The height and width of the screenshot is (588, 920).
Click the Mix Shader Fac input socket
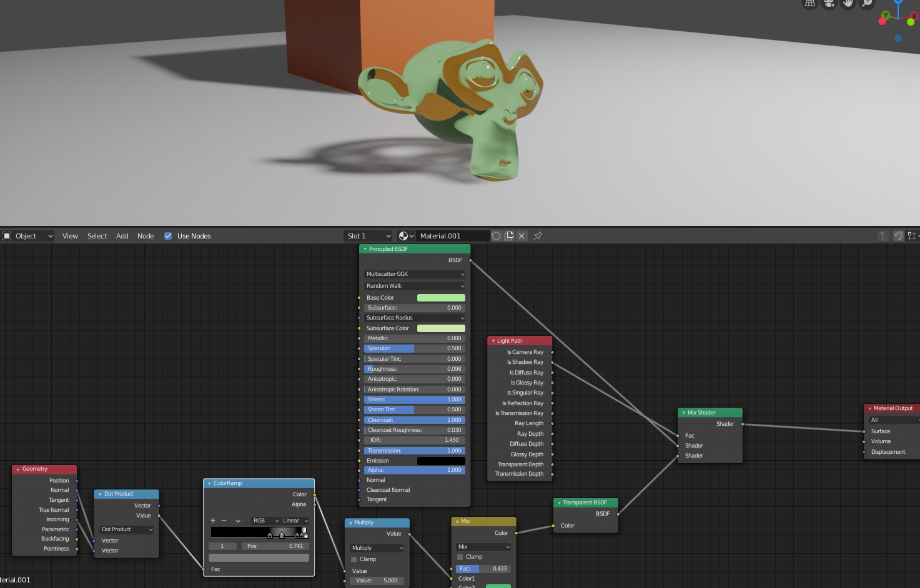678,436
